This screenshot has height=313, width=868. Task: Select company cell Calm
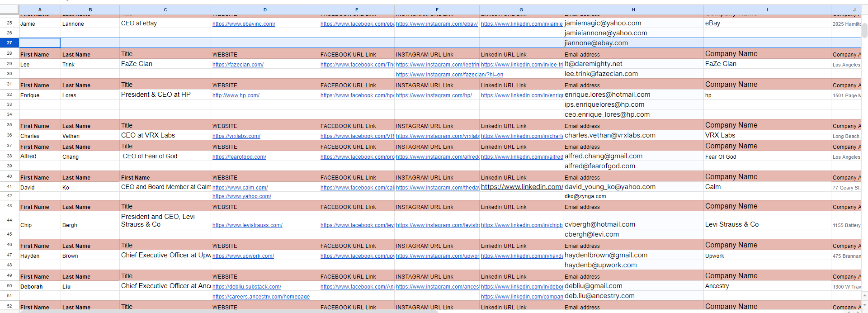click(767, 187)
